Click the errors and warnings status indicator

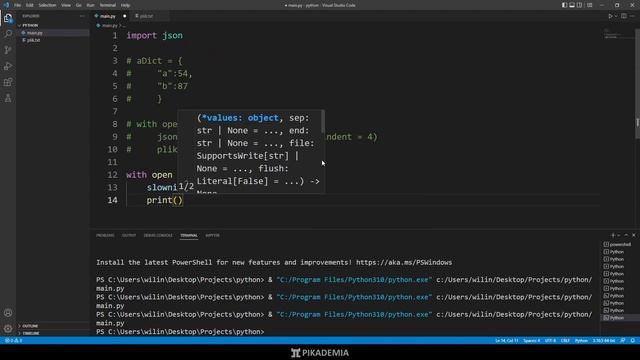pyautogui.click(x=13, y=340)
